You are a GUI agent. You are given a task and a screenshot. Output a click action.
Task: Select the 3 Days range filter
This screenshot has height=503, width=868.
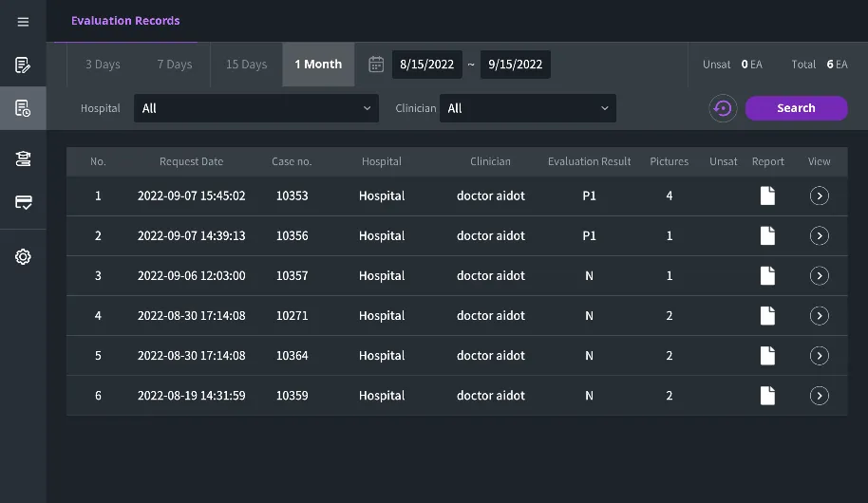[103, 65]
